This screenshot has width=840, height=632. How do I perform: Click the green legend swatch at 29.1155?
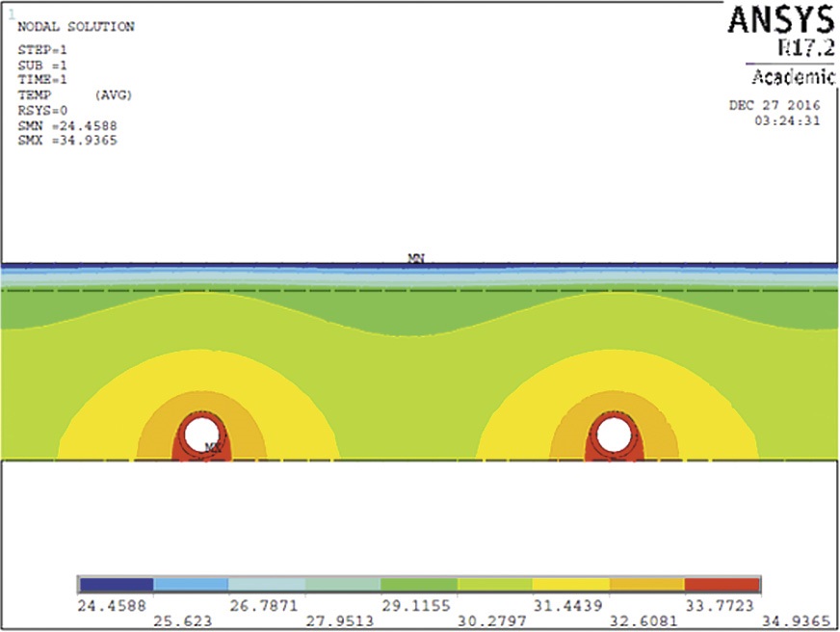click(419, 585)
